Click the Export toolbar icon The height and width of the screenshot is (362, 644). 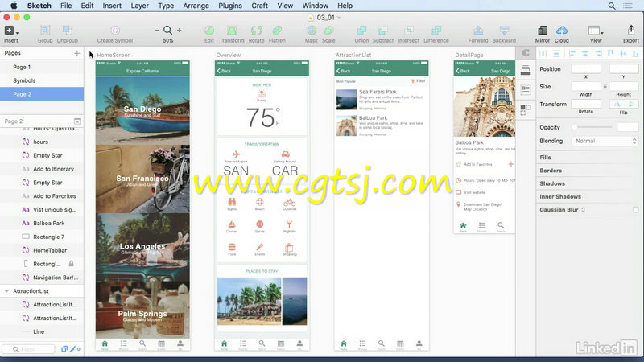coord(631,31)
